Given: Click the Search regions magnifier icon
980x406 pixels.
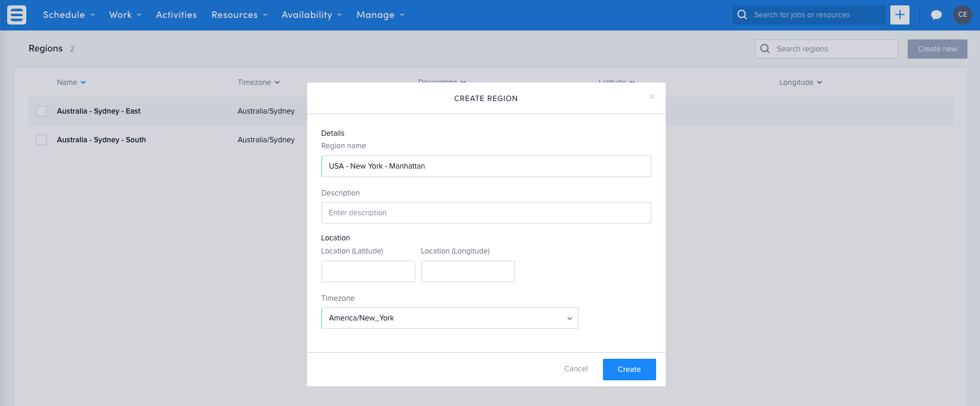Looking at the screenshot, I should pos(765,49).
